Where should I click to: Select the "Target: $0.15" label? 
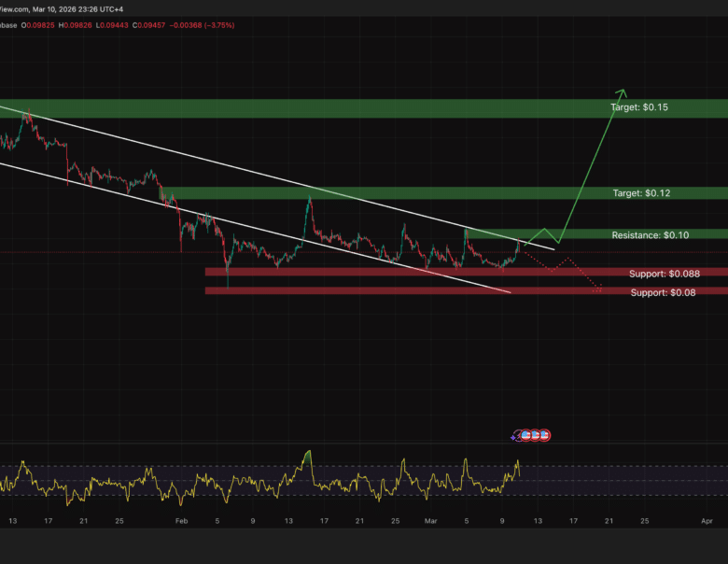coord(639,108)
